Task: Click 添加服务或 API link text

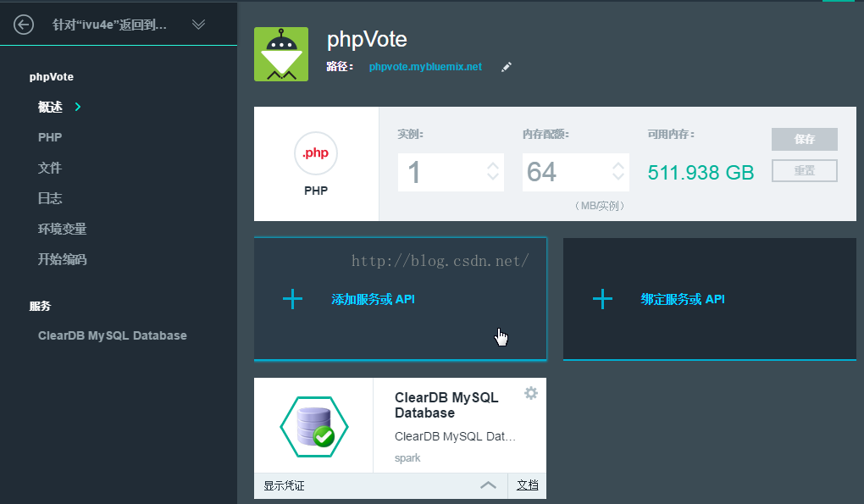Action: [373, 299]
